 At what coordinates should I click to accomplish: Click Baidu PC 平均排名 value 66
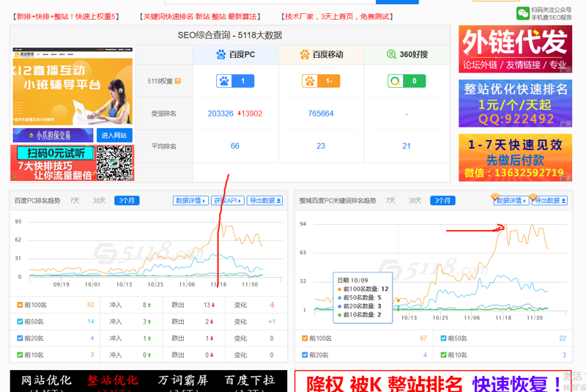pos(235,146)
